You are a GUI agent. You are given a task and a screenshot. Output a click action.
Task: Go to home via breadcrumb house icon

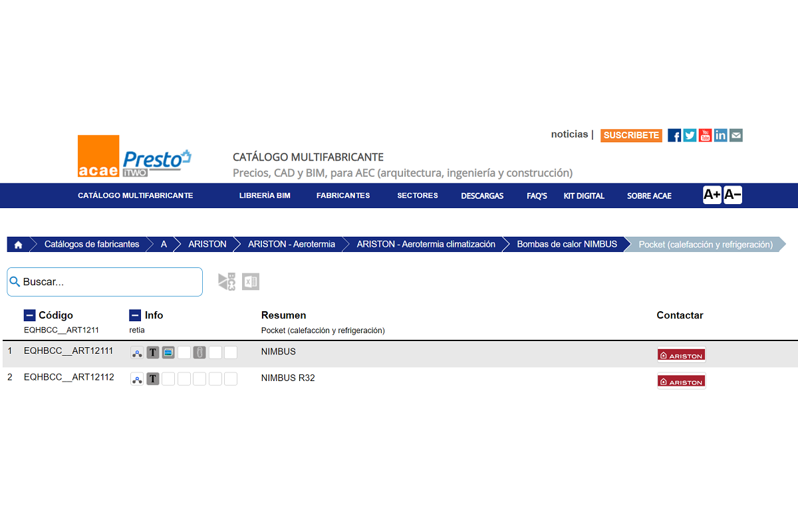click(18, 245)
